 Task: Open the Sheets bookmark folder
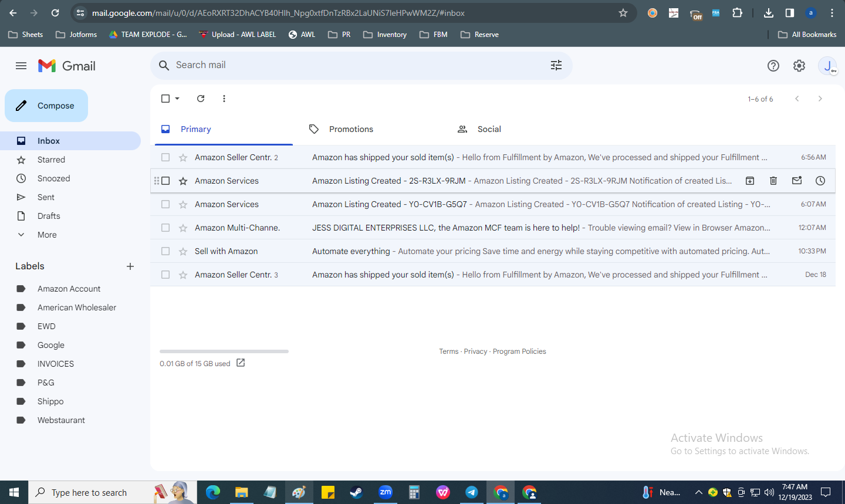[26, 35]
